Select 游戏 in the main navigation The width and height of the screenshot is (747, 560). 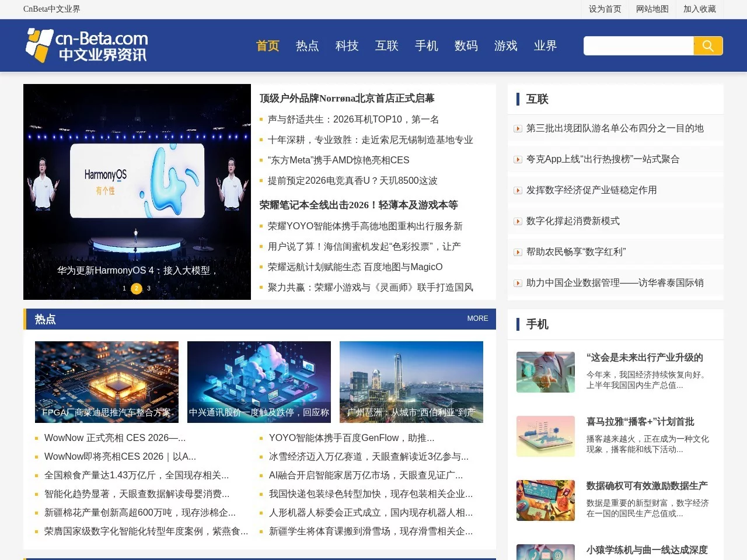point(505,46)
